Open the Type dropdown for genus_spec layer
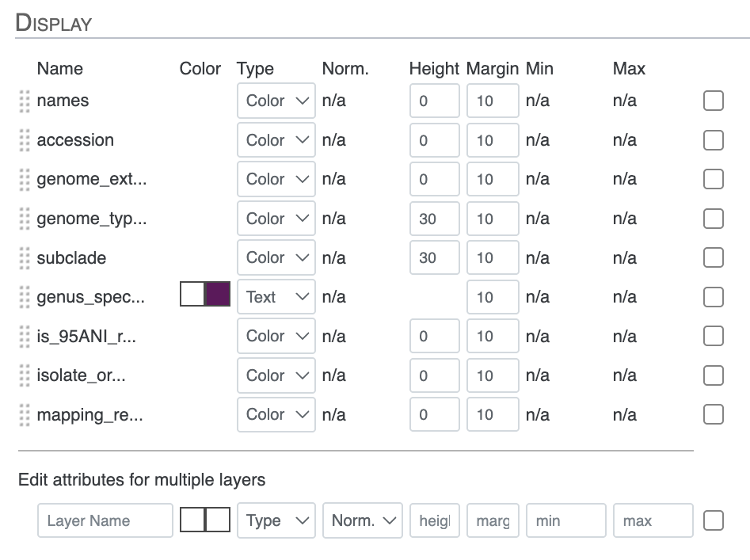The width and height of the screenshot is (750, 560). [x=276, y=297]
